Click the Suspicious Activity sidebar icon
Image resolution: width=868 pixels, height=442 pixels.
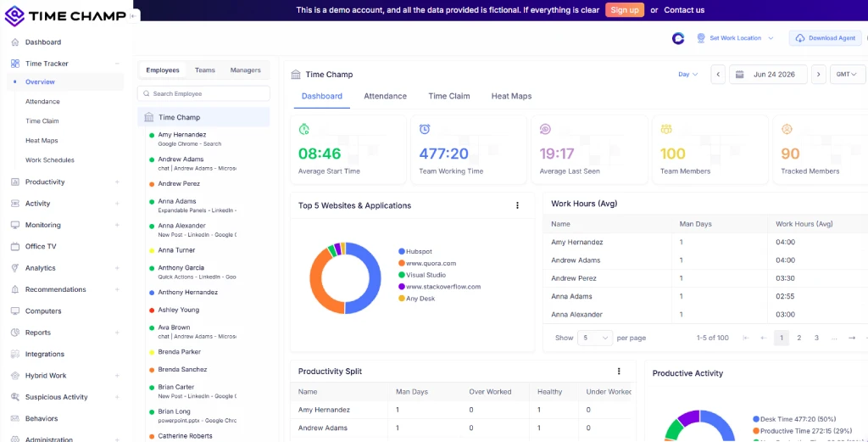[15, 397]
